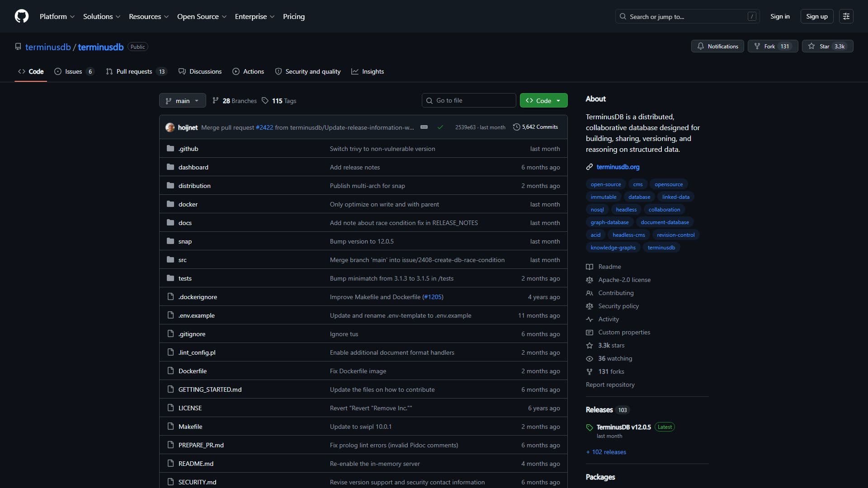The image size is (868, 488).
Task: Switch to the Issues tab
Action: tap(74, 71)
